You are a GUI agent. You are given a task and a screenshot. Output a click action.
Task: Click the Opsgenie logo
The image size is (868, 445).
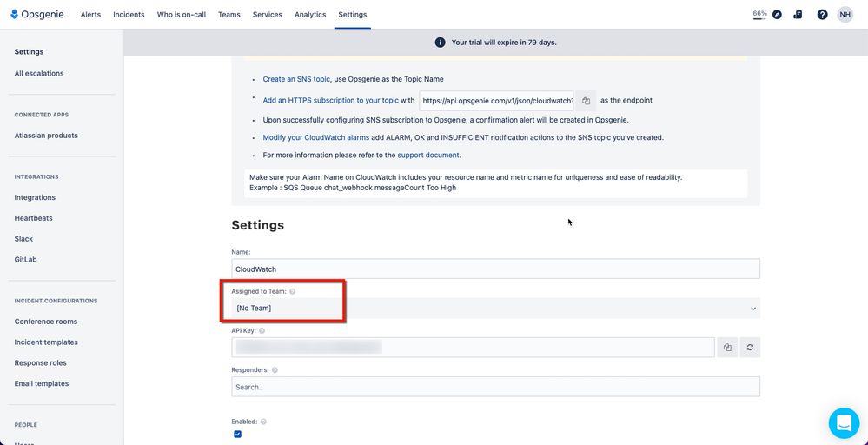pos(37,15)
